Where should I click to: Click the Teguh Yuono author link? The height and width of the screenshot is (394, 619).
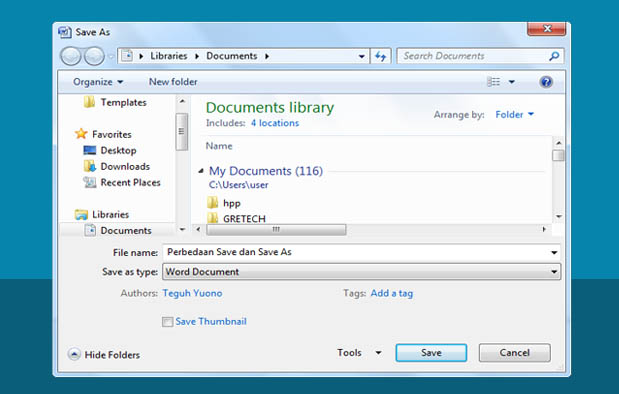point(192,293)
